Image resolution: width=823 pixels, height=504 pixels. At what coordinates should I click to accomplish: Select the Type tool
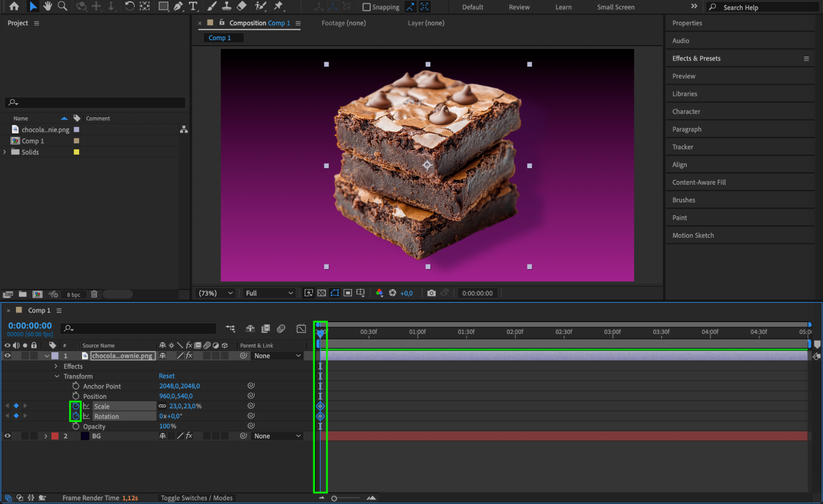click(193, 6)
